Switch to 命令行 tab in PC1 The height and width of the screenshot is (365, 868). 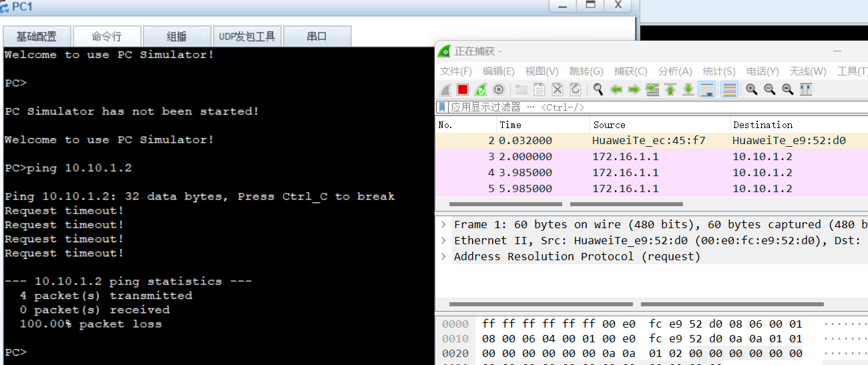107,37
